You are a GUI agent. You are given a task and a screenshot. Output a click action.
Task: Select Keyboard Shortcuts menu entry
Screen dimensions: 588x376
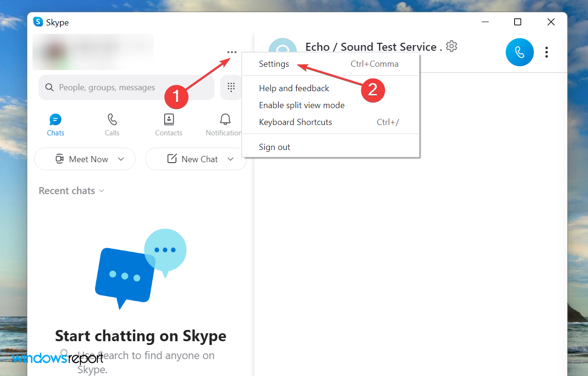(x=295, y=122)
